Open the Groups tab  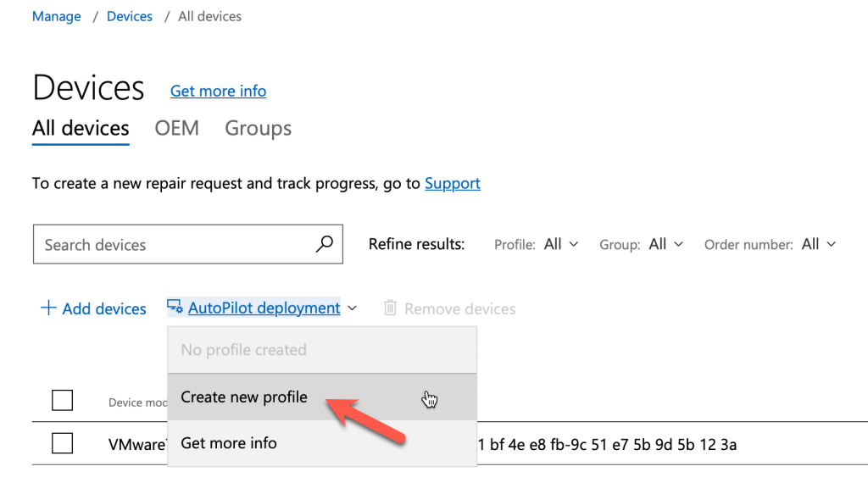[x=258, y=129]
